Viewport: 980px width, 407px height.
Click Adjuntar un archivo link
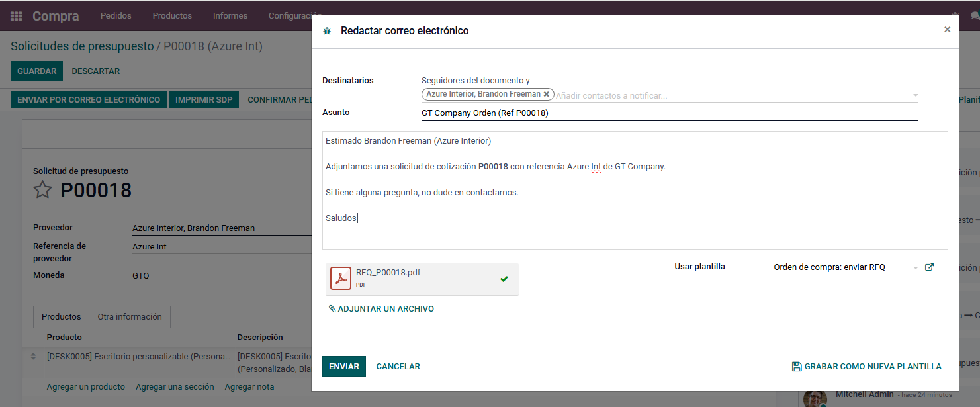click(381, 309)
